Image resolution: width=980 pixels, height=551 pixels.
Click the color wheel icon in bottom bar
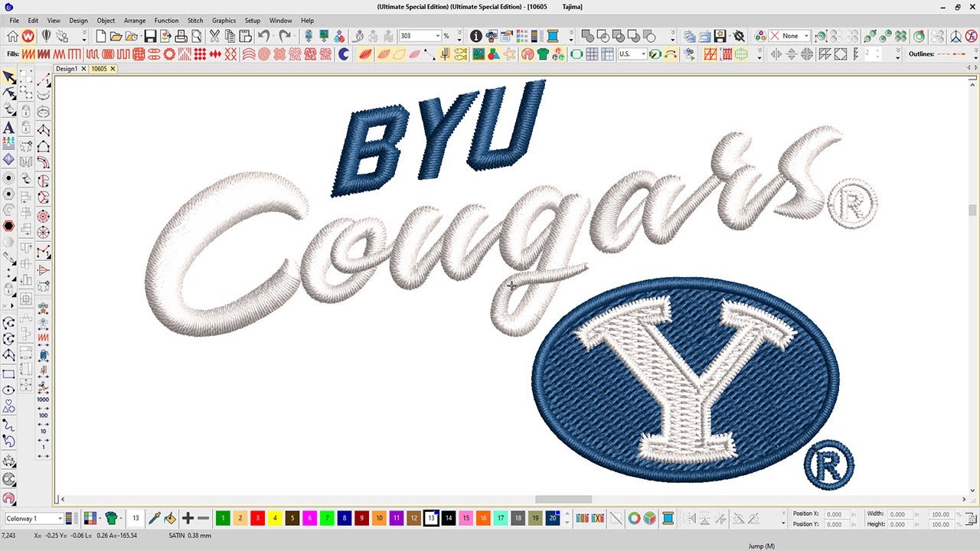(x=634, y=518)
